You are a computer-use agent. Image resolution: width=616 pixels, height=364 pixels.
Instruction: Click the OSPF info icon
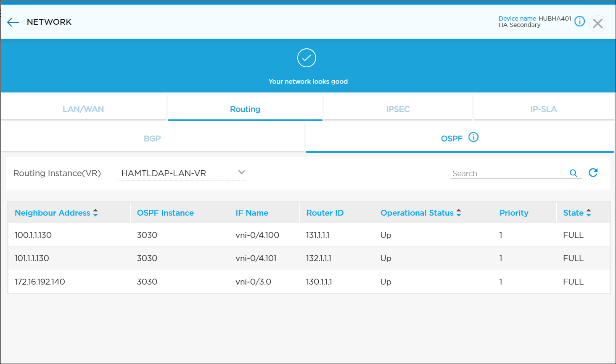[x=473, y=137]
